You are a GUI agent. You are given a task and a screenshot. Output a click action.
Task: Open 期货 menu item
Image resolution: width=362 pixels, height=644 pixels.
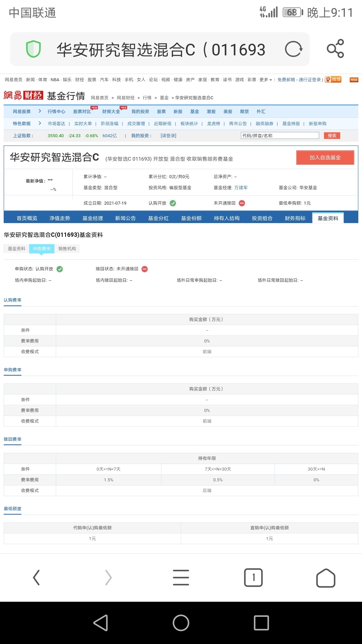coord(244,111)
